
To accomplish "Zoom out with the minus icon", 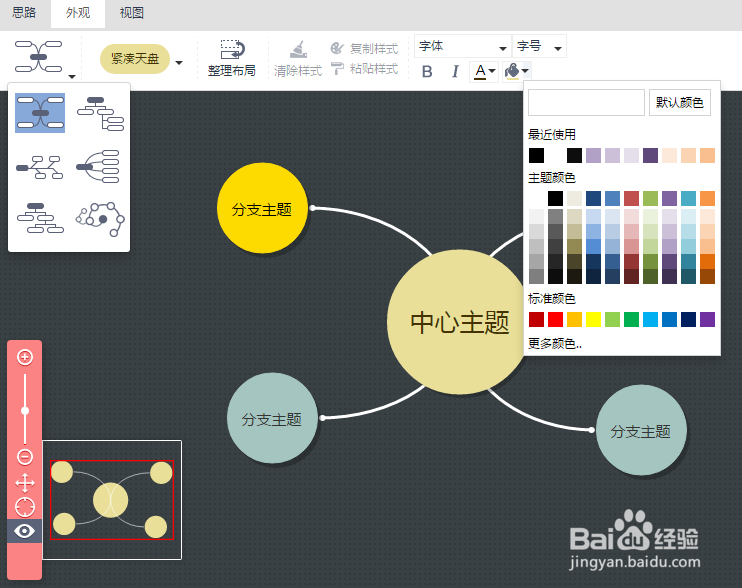I will [x=25, y=457].
